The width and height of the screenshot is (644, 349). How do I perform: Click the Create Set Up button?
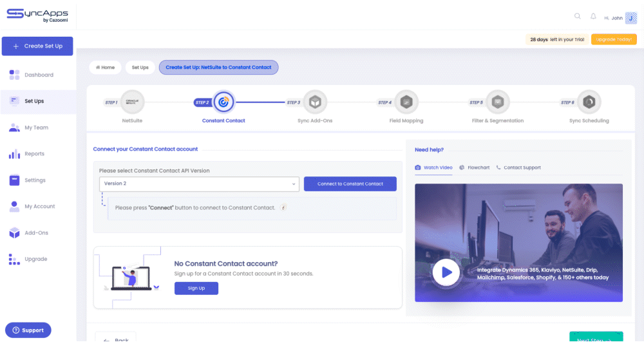point(37,46)
